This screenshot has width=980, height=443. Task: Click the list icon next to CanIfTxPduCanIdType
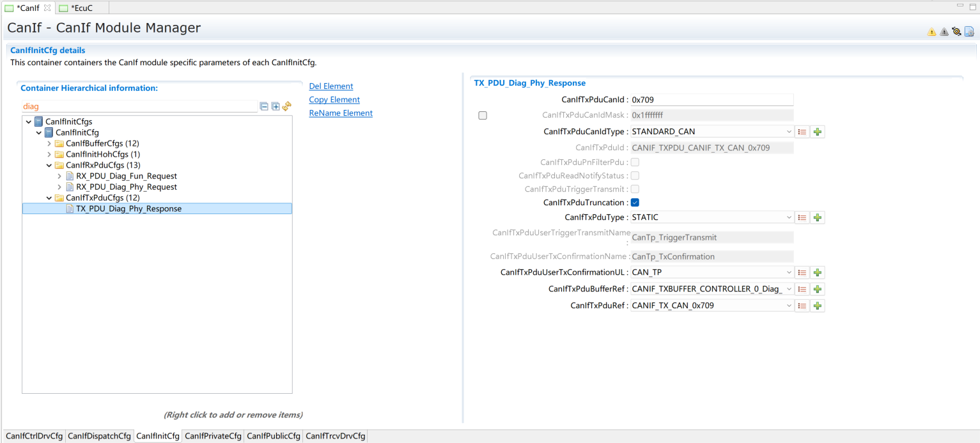click(802, 132)
